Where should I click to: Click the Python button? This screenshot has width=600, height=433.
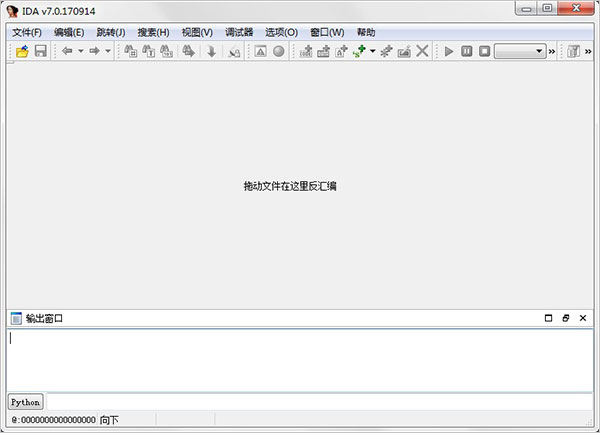[x=25, y=402]
